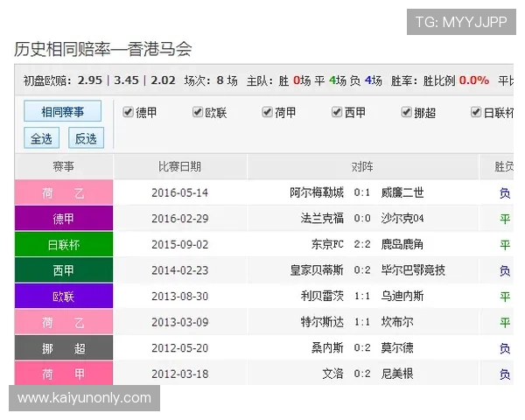Click team name 毕尔巴鄂竞技
The image size is (525, 420).
(x=413, y=270)
